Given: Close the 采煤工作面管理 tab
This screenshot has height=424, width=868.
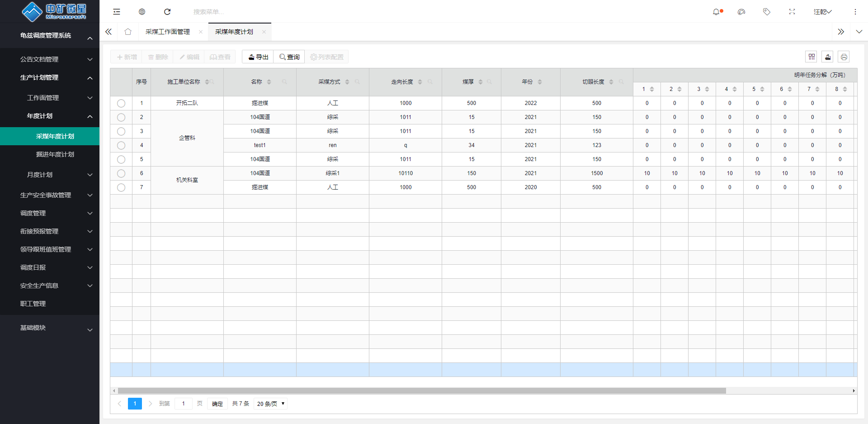Looking at the screenshot, I should pos(201,32).
